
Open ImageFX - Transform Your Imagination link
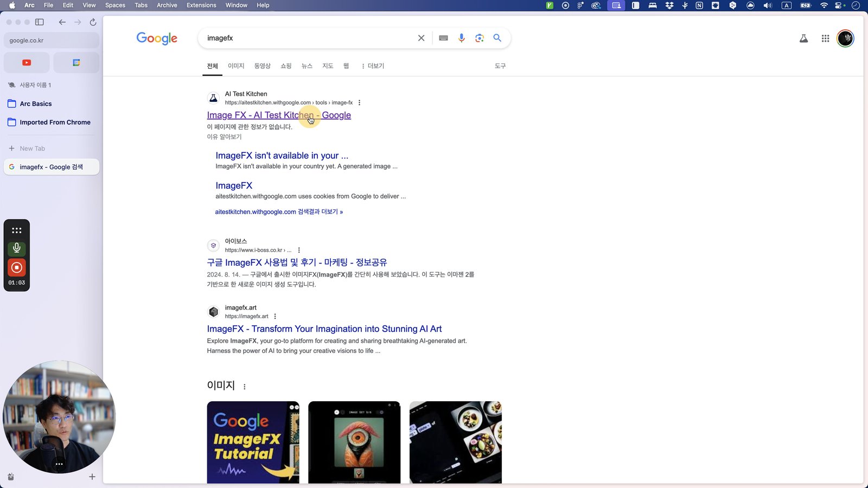coord(324,329)
